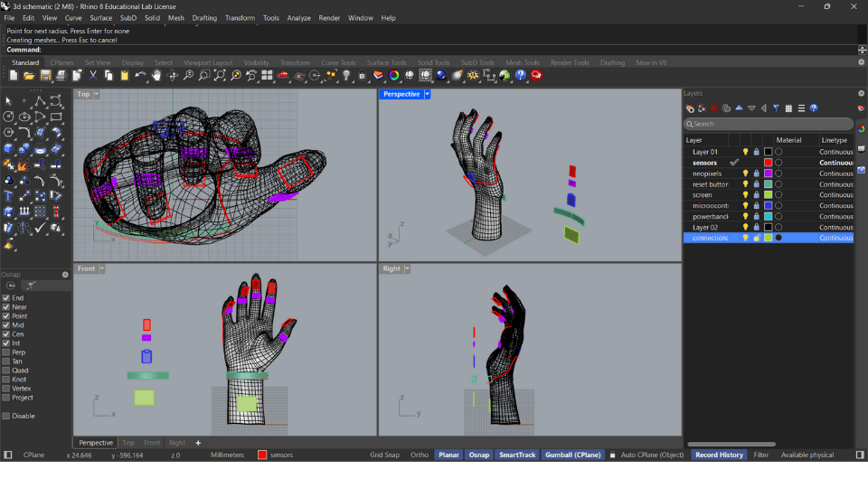This screenshot has height=488, width=868.
Task: Click the purple neopixels layer color swatch
Action: coord(768,174)
